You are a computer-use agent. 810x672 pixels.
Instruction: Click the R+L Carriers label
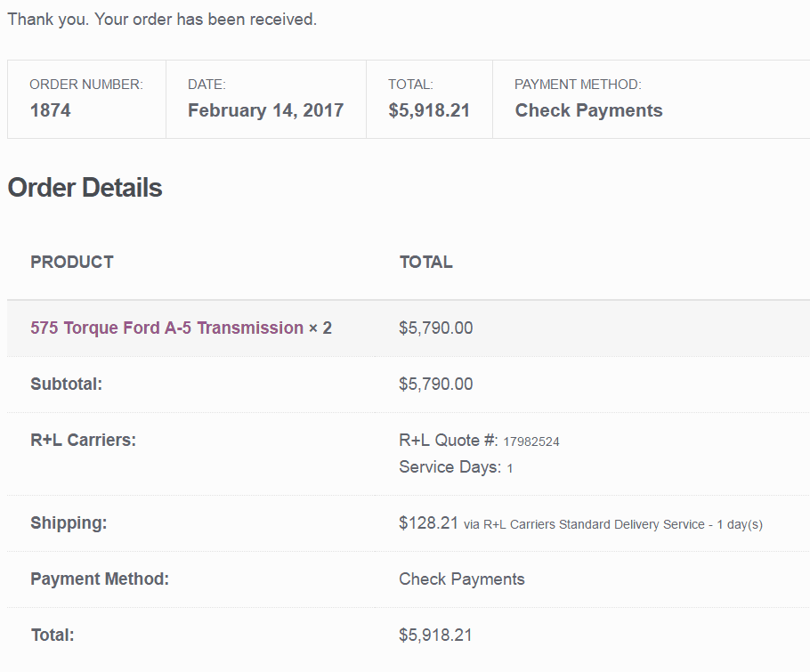(83, 440)
